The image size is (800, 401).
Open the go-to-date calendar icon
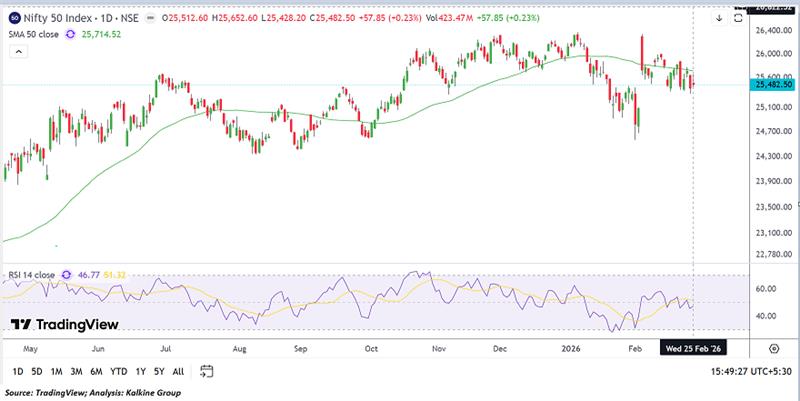click(207, 371)
